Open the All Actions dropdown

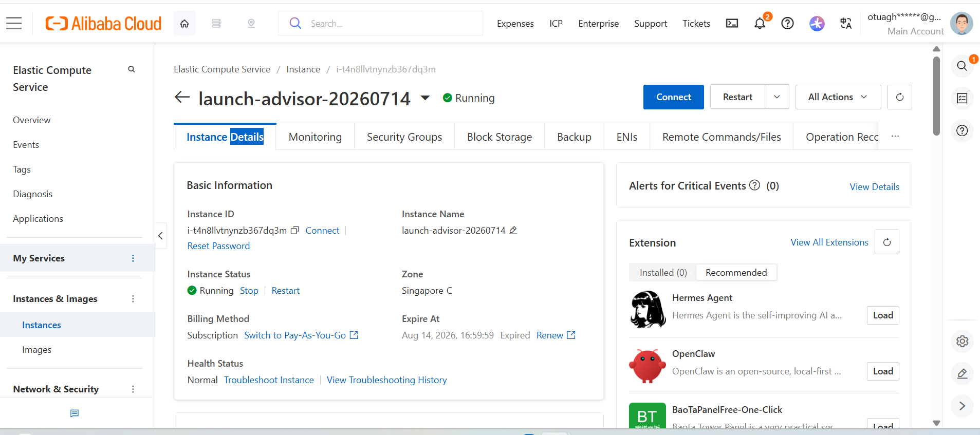point(838,97)
